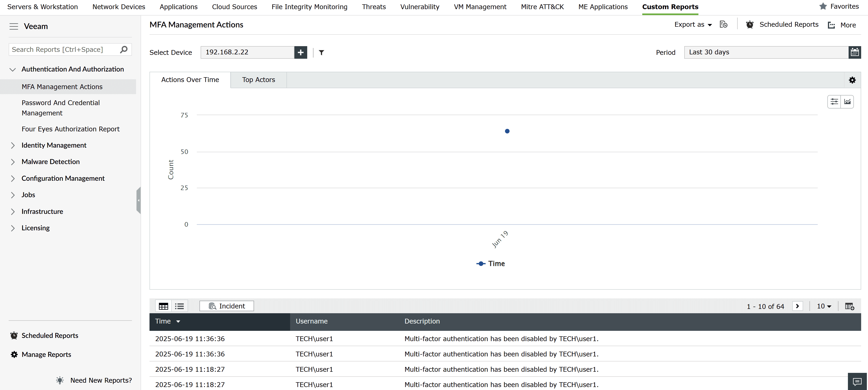The image size is (868, 390).
Task: Click the add columns table icon
Action: tap(849, 306)
